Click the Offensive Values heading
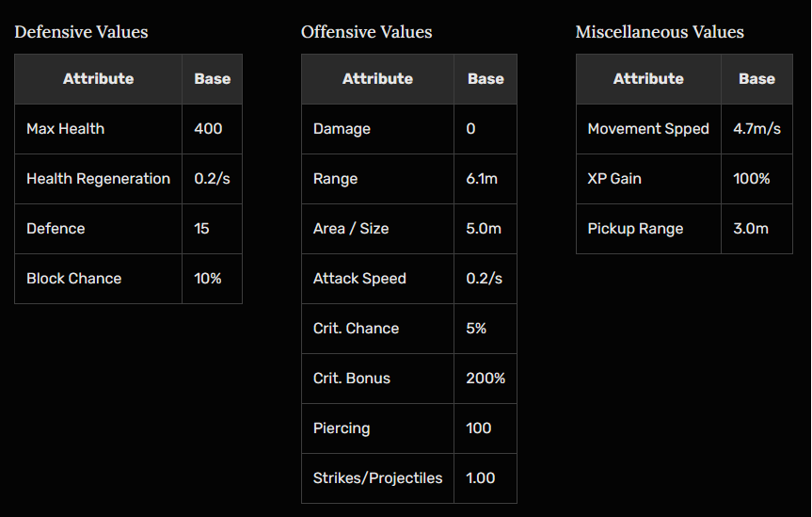Image resolution: width=812 pixels, height=517 pixels. tap(367, 32)
